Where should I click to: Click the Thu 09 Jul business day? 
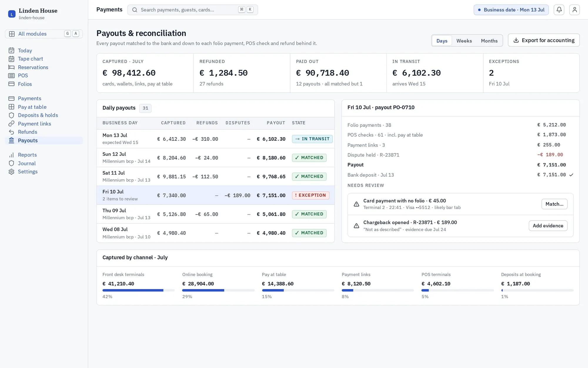[x=114, y=210]
